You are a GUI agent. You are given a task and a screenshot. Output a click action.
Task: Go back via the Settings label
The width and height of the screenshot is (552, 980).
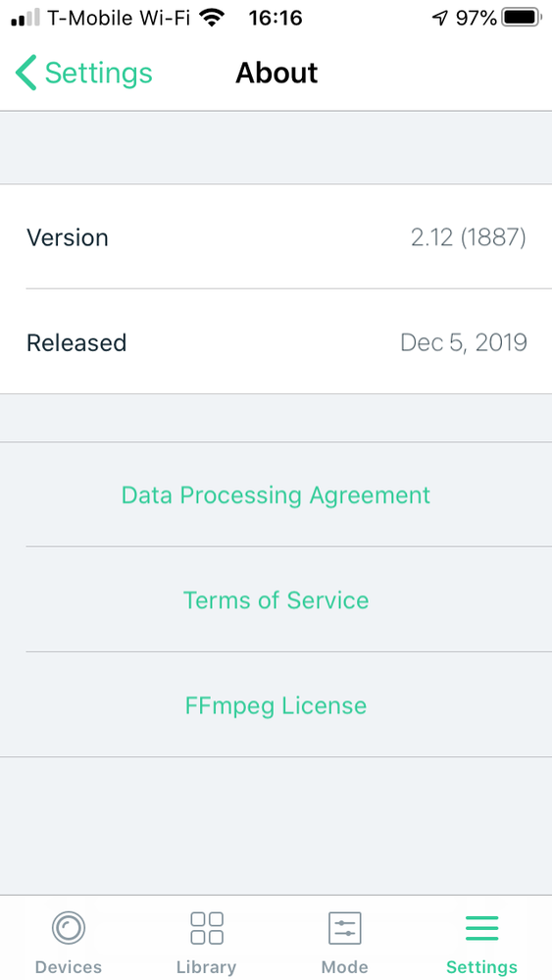point(99,74)
